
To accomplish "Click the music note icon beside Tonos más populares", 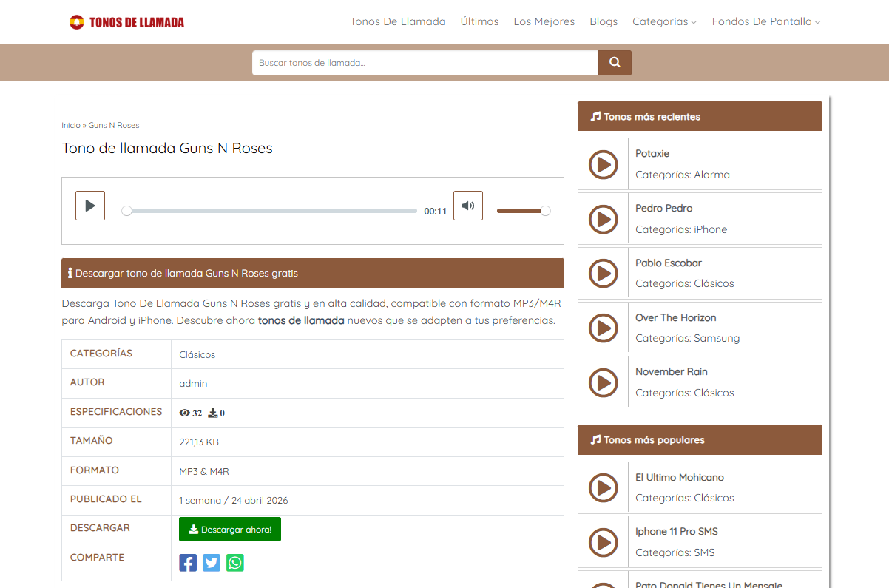I will [595, 439].
